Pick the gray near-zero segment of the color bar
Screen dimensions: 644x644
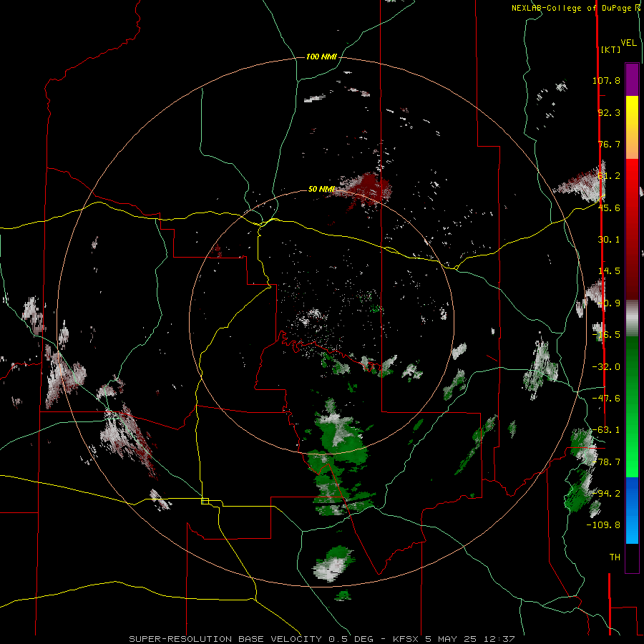click(x=632, y=318)
